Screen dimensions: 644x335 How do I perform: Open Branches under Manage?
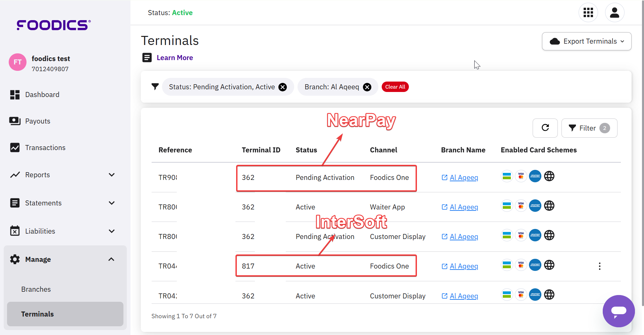tap(36, 289)
